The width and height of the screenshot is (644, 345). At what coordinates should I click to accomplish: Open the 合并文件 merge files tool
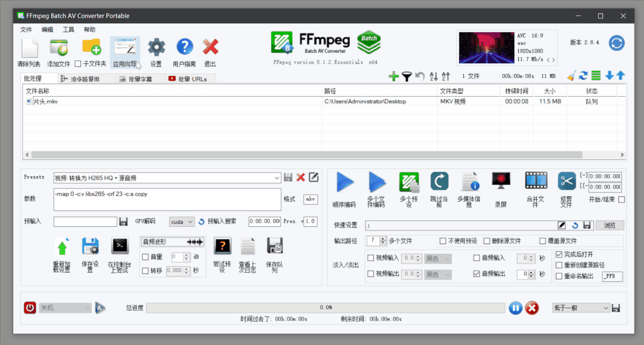click(535, 181)
